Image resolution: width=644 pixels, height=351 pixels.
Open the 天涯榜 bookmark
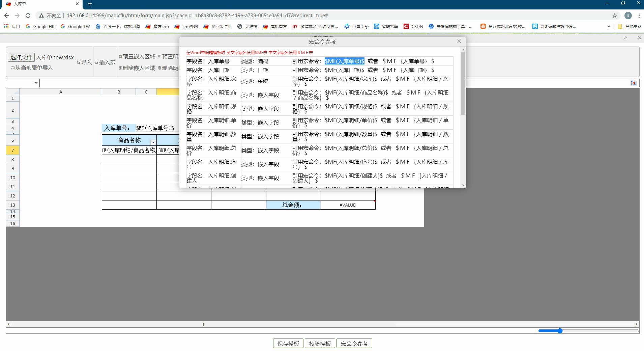[x=247, y=26]
